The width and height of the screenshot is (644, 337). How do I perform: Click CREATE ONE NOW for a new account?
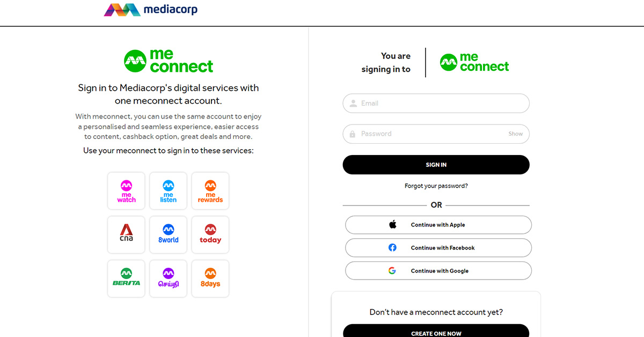coord(436,333)
